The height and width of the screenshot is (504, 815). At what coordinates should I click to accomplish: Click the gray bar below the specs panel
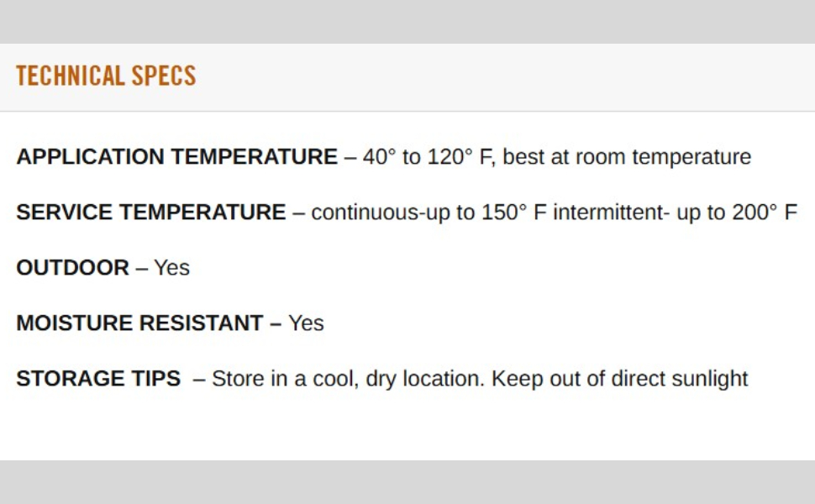coord(407,482)
